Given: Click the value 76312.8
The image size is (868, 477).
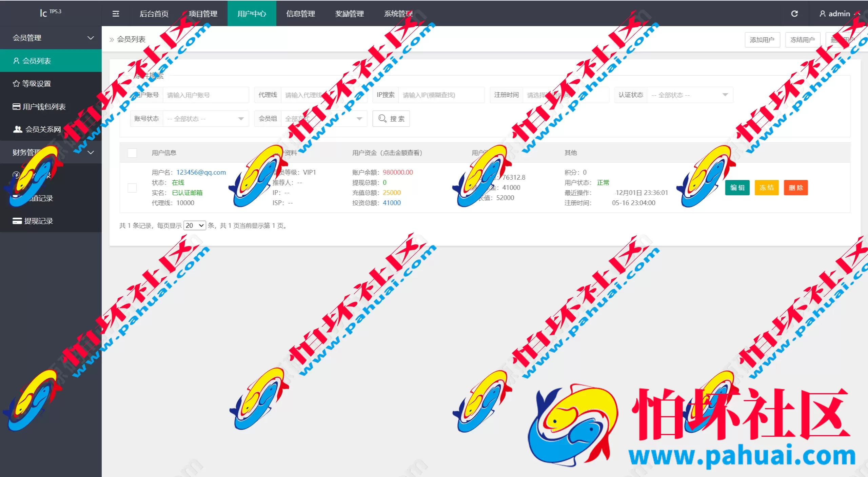Looking at the screenshot, I should point(514,177).
